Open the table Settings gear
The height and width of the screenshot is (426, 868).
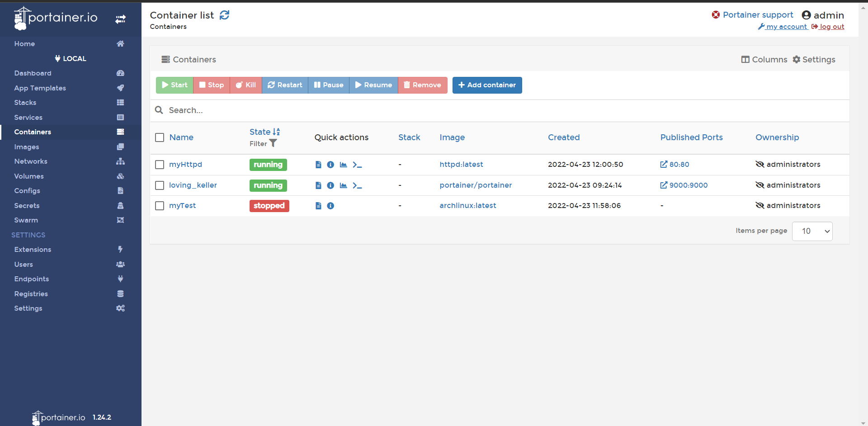[x=814, y=60]
